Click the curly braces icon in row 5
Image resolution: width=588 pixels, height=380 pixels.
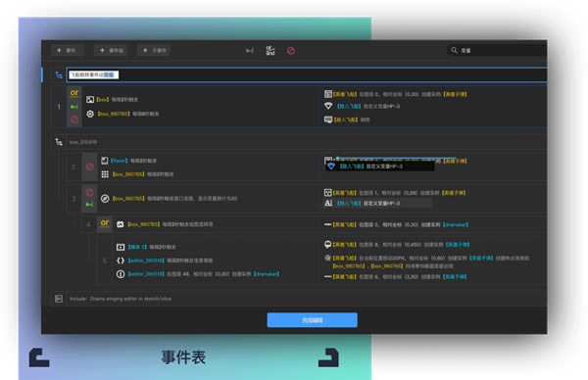[x=121, y=261]
